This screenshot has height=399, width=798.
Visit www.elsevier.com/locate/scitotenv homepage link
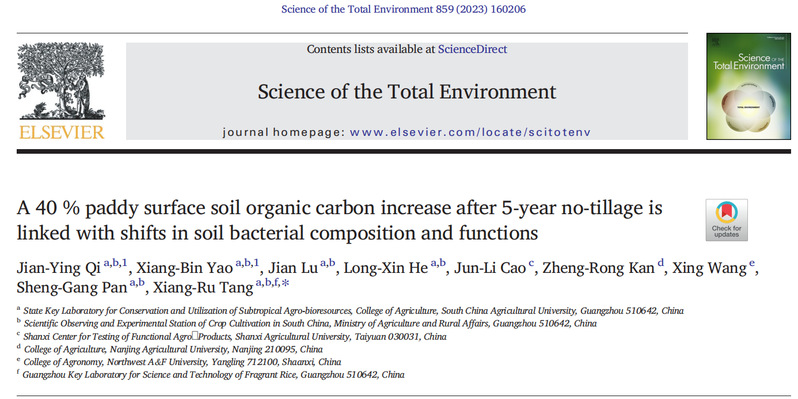click(470, 132)
